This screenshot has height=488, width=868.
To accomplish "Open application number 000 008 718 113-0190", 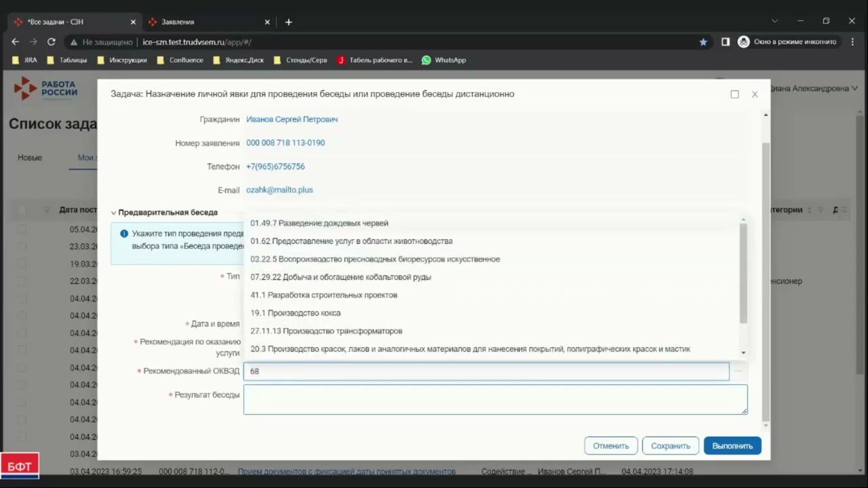I will tap(285, 143).
